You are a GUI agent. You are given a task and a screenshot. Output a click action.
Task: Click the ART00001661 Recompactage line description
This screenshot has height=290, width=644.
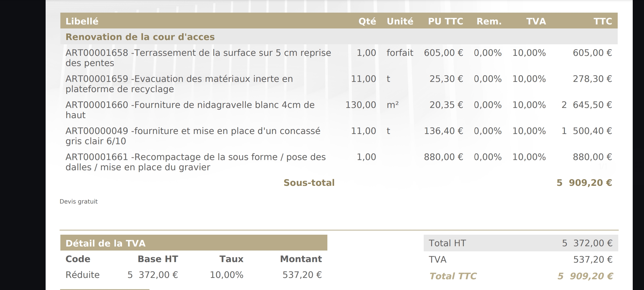pos(195,162)
